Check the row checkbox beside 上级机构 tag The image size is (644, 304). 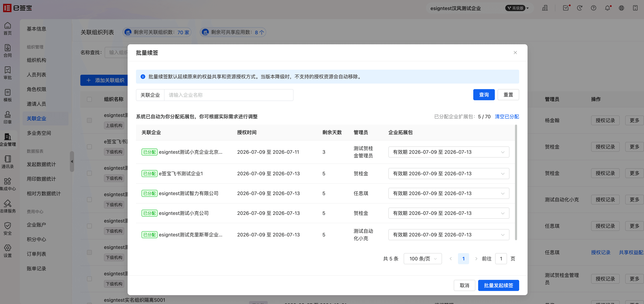(89, 120)
